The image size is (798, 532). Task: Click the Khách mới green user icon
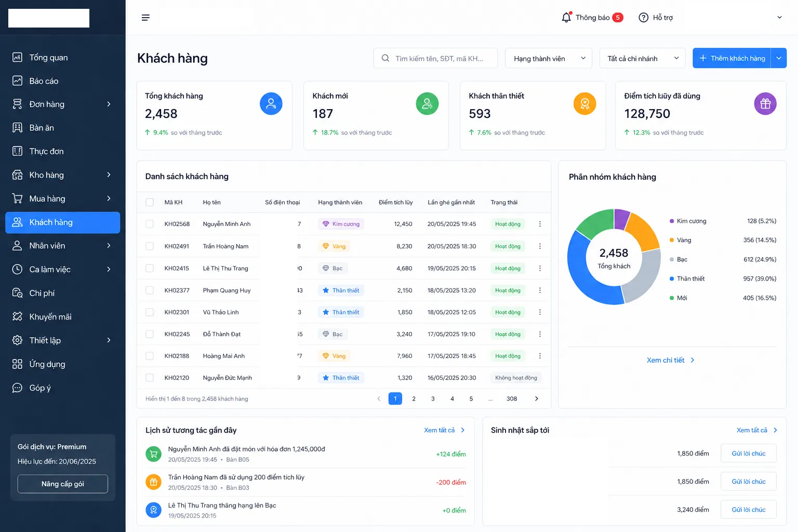[427, 104]
